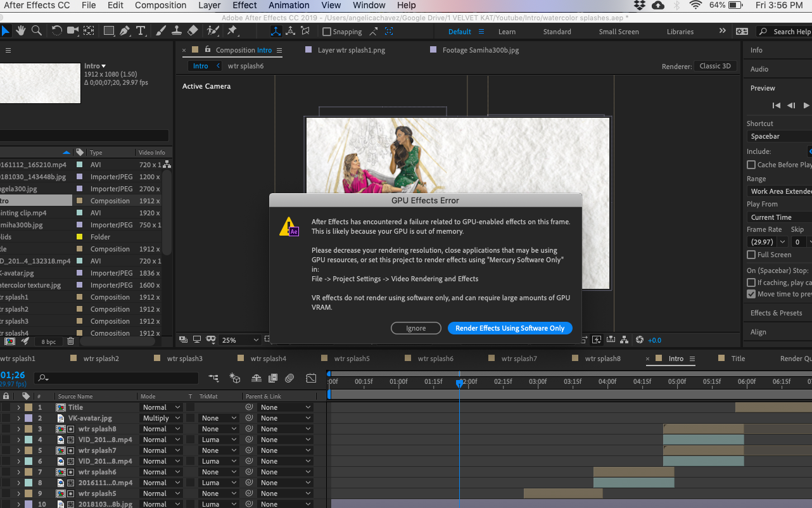The height and width of the screenshot is (508, 812).
Task: Open the 25% magnification dropdown
Action: [x=240, y=340]
